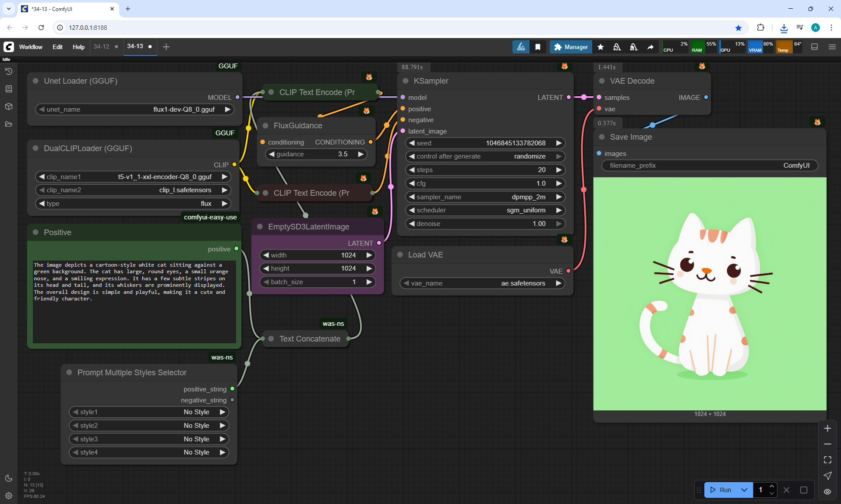Toggle link visibility eye icon

(827, 492)
